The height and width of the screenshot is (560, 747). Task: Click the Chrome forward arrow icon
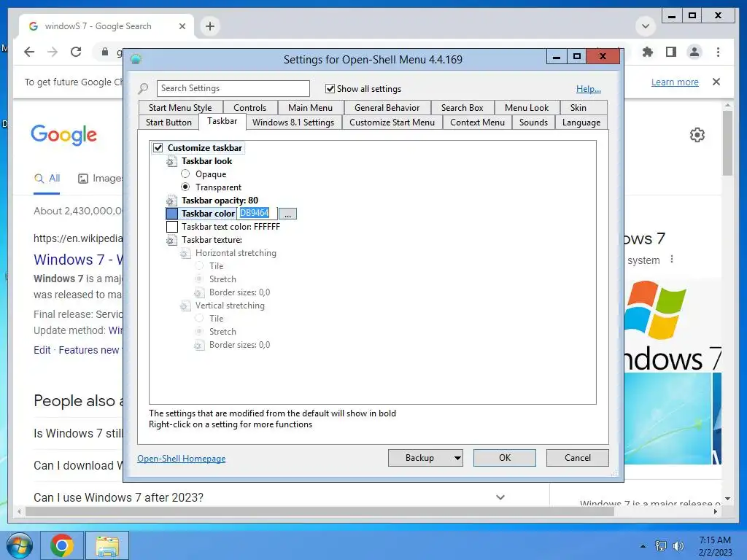(x=53, y=52)
